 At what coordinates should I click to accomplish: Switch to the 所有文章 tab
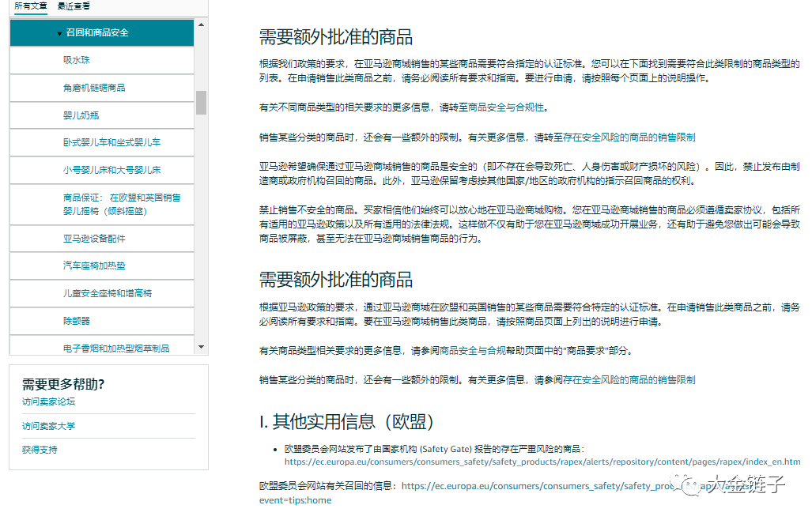click(31, 6)
